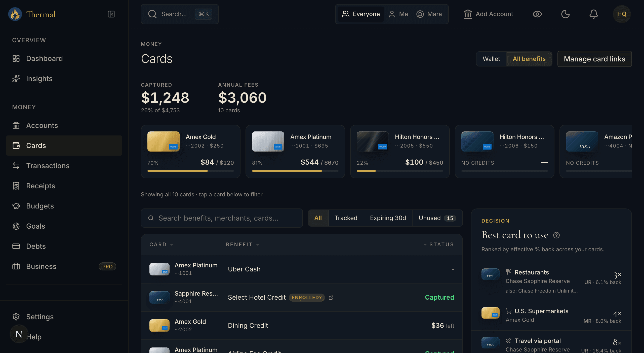This screenshot has width=644, height=353.
Task: Open Restaurants Chase Sapphire Reserve recommendation
Action: click(x=551, y=281)
